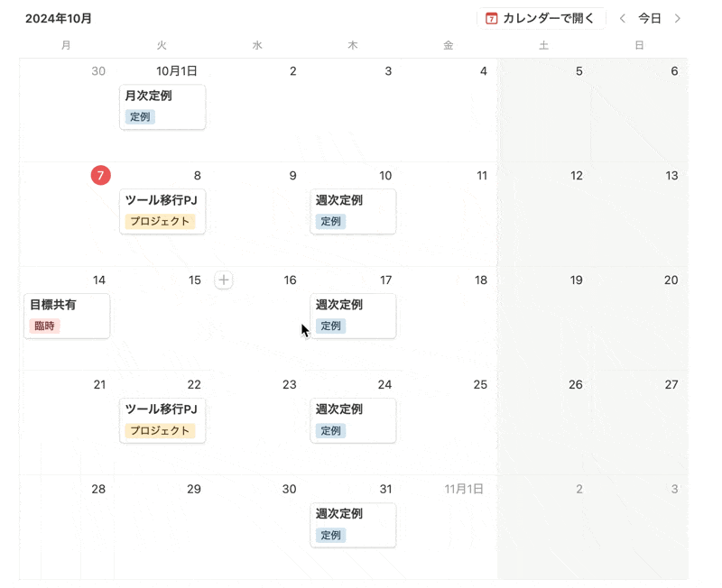This screenshot has height=588, width=722.
Task: Select date 21 in the calendar
Action: (99, 385)
